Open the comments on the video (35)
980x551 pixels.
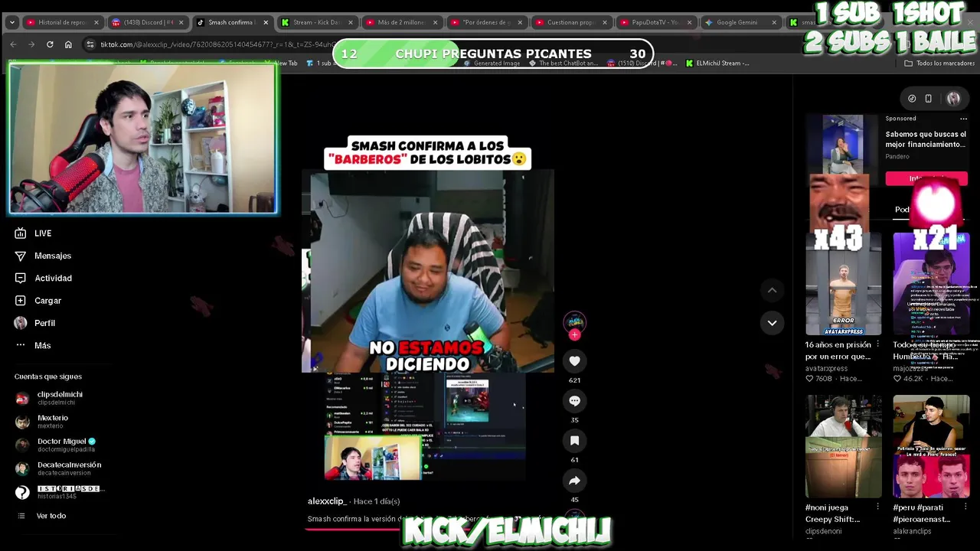tap(574, 401)
